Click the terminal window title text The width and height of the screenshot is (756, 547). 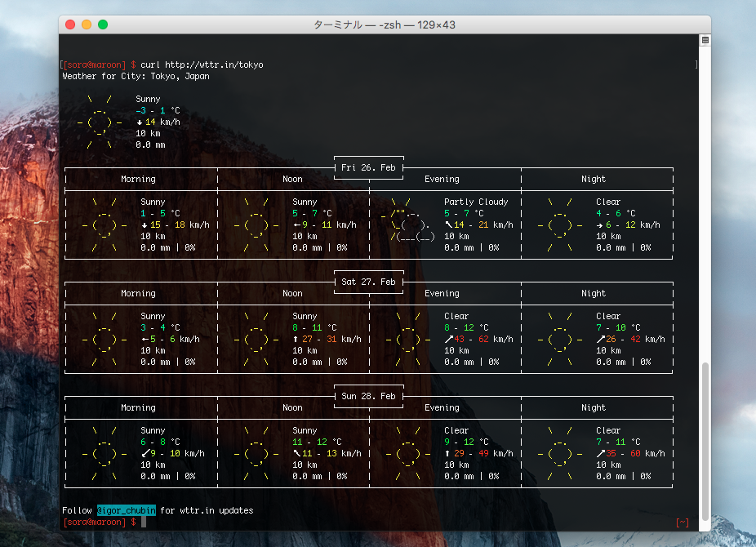[385, 24]
